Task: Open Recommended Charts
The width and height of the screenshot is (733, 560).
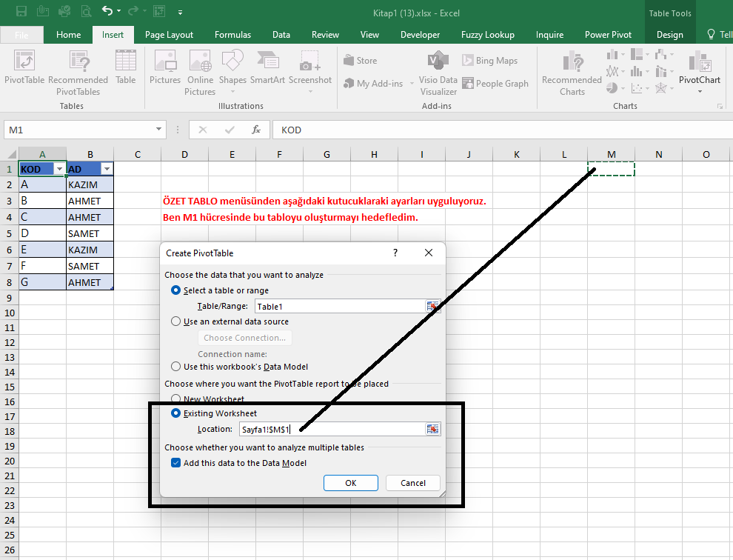Action: (x=572, y=73)
